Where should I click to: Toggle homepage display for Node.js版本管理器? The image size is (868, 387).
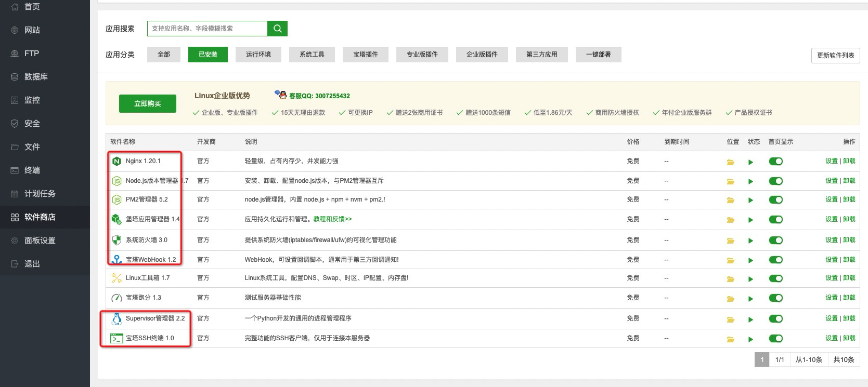coord(776,181)
